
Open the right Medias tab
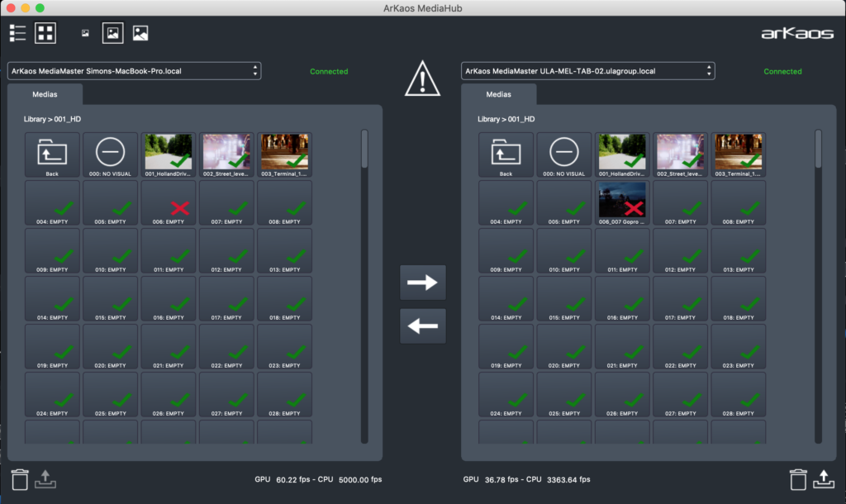[498, 94]
